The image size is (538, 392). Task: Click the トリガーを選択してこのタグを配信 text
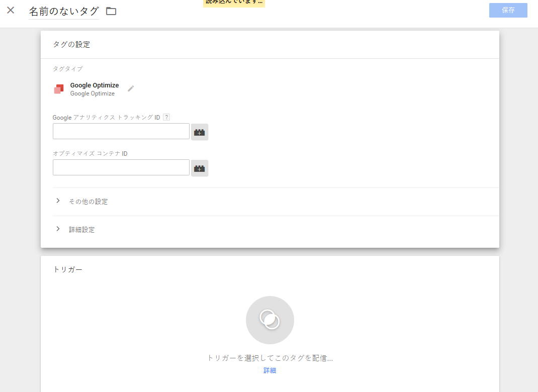pyautogui.click(x=270, y=358)
